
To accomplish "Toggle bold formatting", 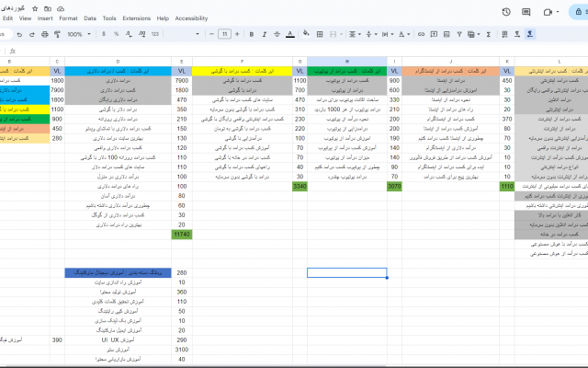I will [252, 34].
